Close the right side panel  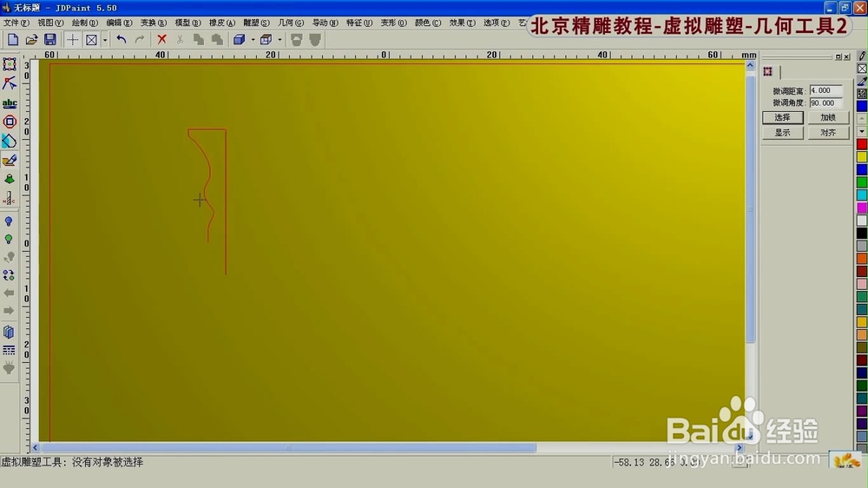tap(846, 57)
